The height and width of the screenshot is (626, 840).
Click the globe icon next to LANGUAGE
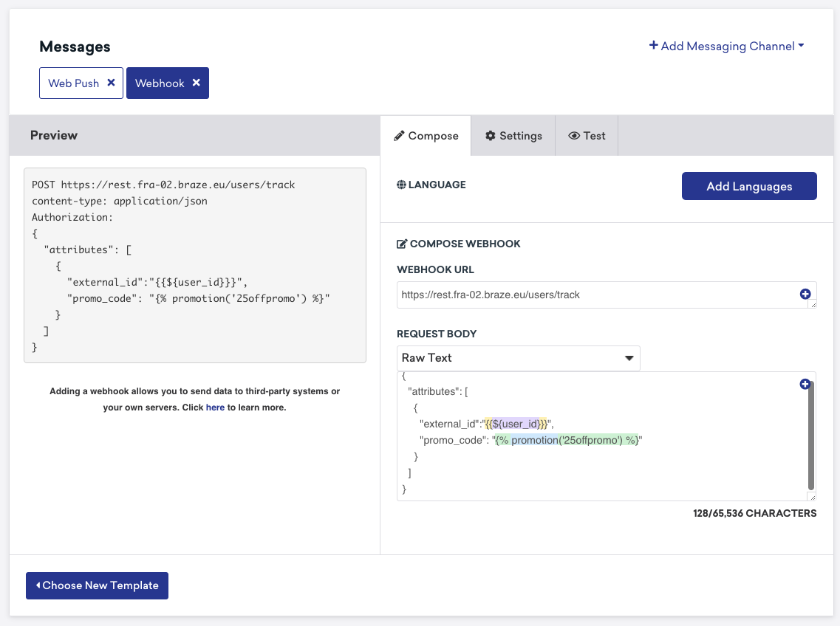(x=400, y=185)
